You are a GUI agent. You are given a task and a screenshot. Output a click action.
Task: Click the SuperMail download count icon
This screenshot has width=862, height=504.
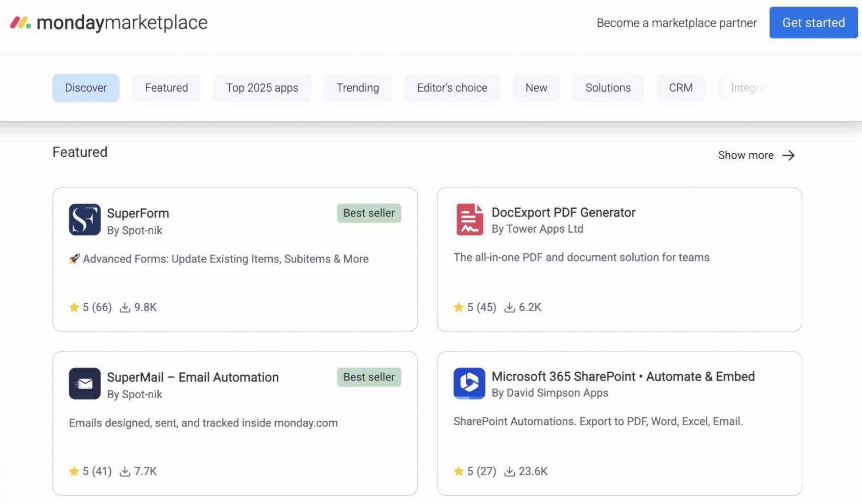tap(125, 471)
